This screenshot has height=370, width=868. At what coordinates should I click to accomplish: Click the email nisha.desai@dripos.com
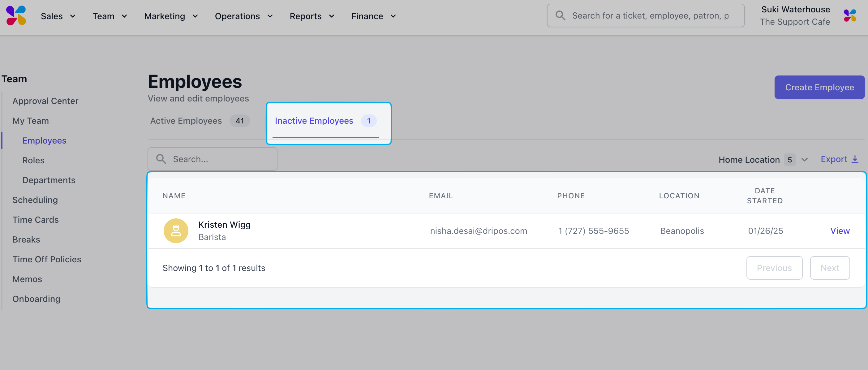tap(479, 231)
